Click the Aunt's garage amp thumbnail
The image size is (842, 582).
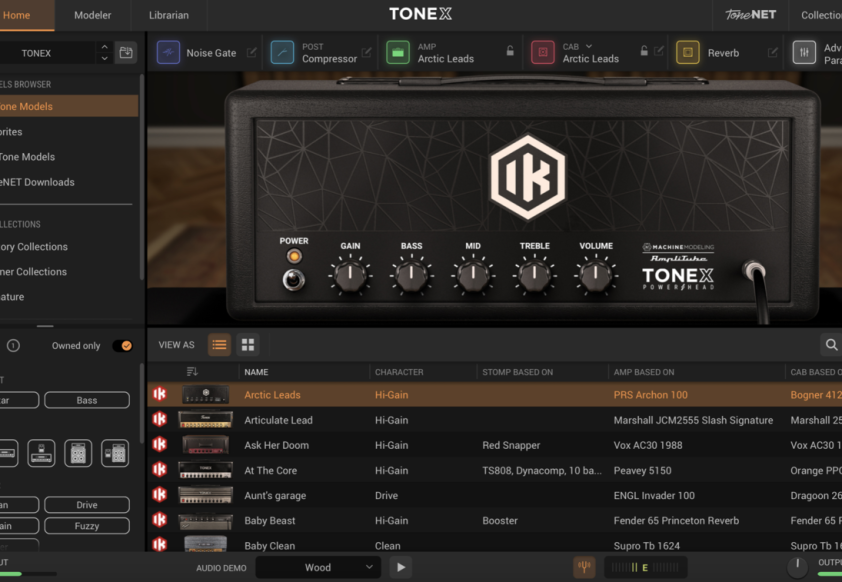206,495
